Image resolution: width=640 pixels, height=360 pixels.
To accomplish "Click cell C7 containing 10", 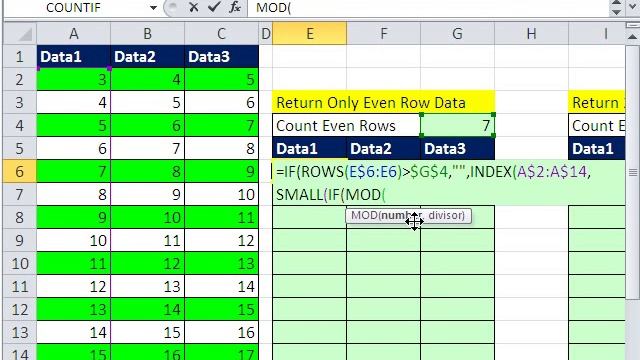I will pyautogui.click(x=221, y=194).
